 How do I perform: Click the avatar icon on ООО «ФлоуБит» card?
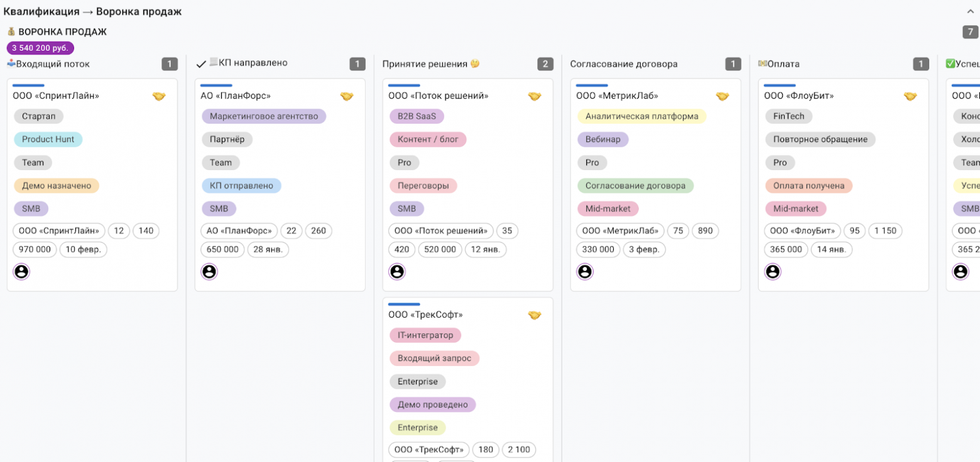(773, 271)
